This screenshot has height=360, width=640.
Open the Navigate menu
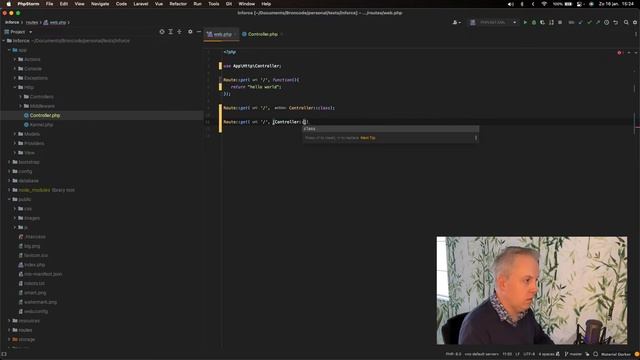[100, 4]
